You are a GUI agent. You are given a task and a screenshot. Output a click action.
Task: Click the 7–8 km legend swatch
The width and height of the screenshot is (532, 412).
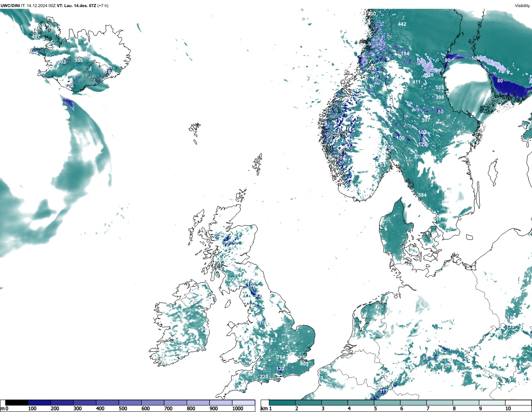[439, 402]
